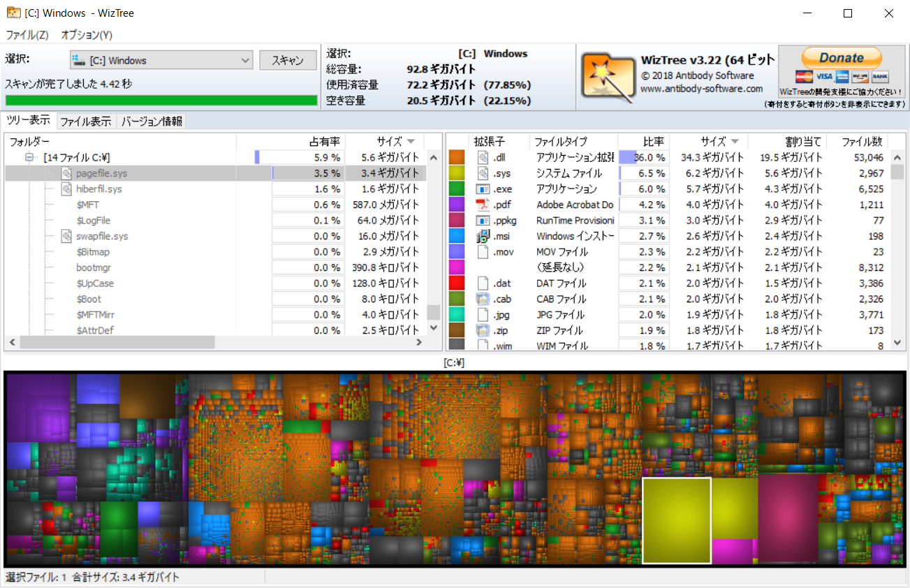The width and height of the screenshot is (910, 588).
Task: Click the red color swatch for .dat
Action: [457, 284]
